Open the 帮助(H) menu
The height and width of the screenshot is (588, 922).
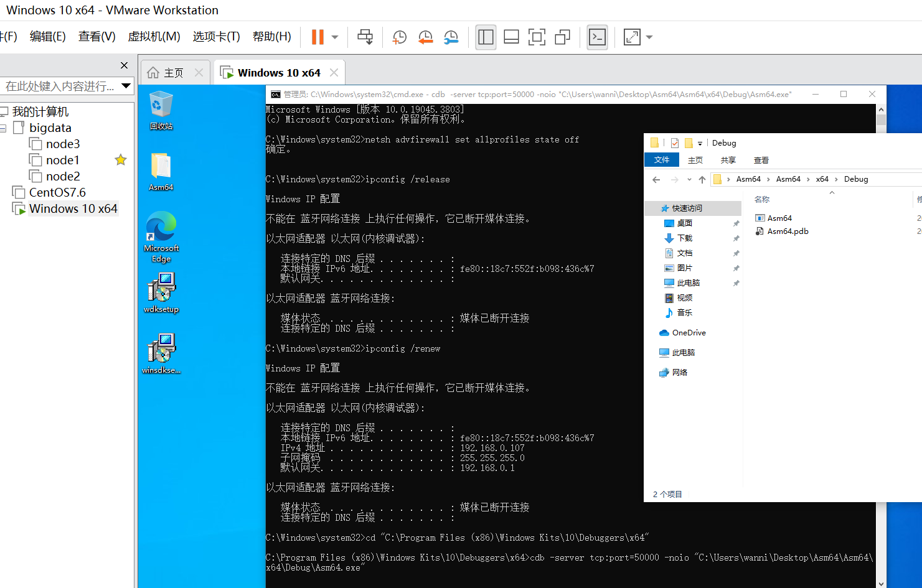pos(272,37)
